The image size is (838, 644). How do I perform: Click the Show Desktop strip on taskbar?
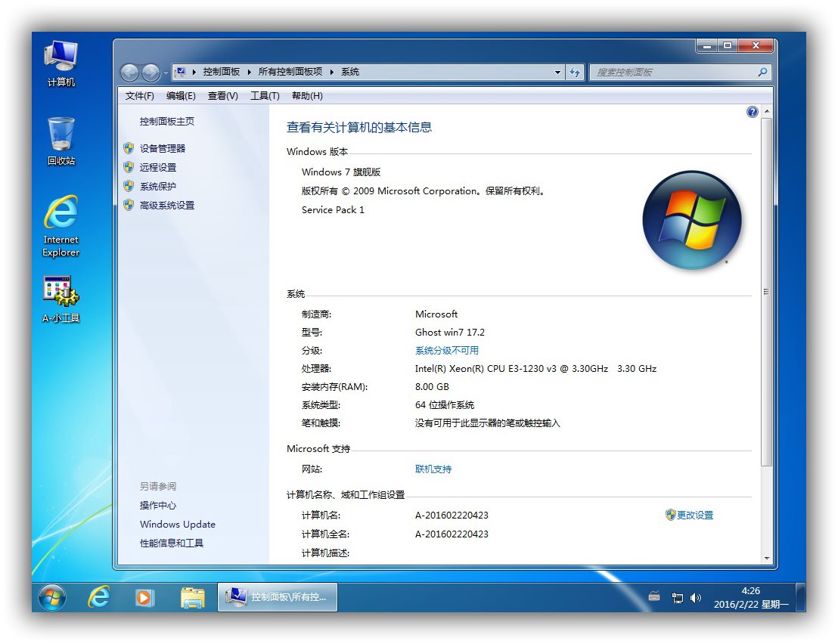801,597
